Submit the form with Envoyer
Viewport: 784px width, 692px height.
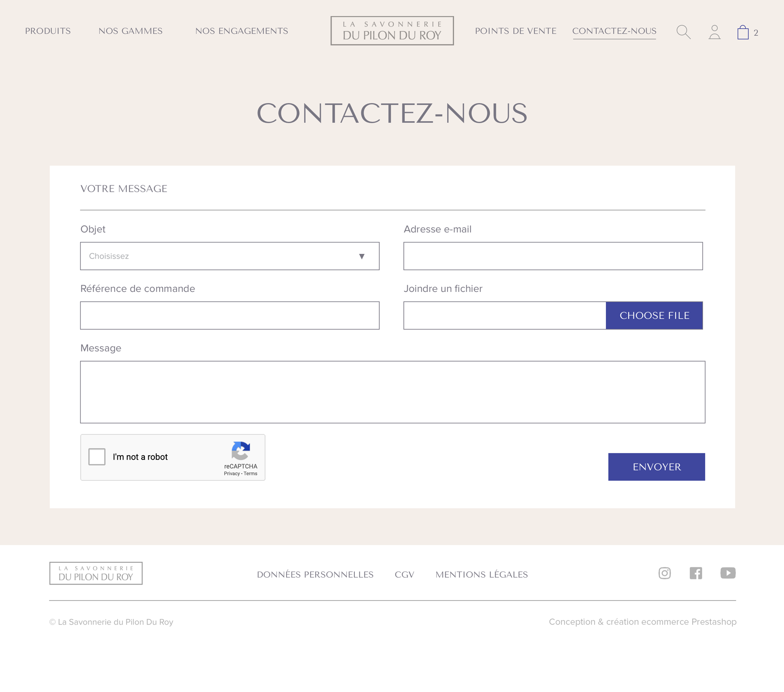click(657, 467)
